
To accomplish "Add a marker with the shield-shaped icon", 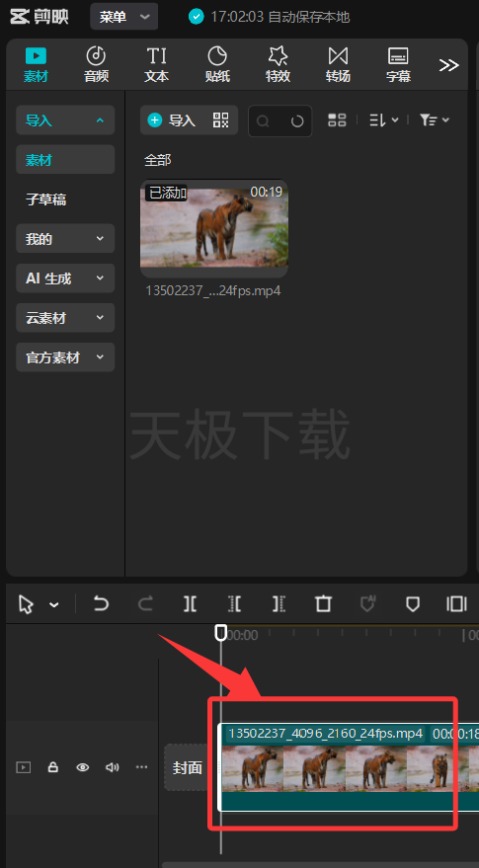I will (413, 604).
